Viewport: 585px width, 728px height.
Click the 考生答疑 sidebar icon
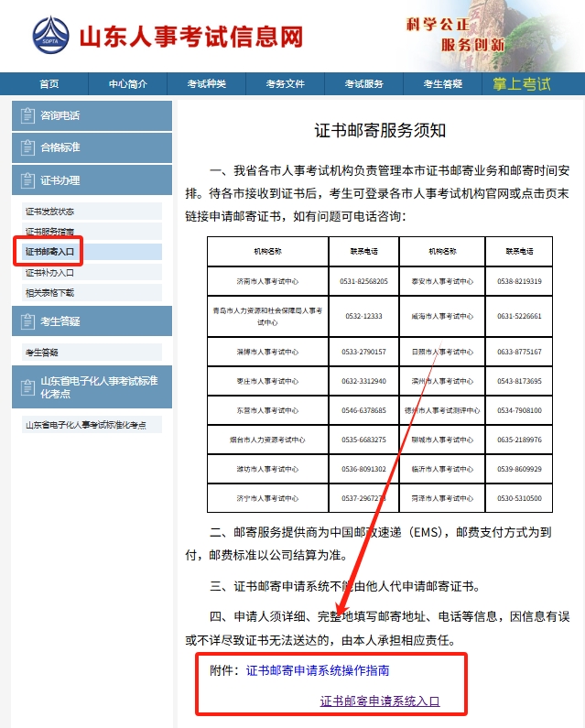27,321
